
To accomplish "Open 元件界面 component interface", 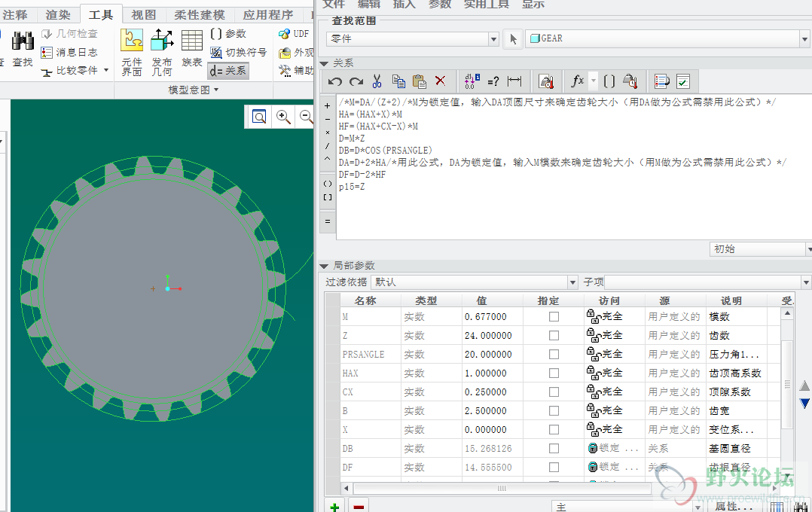I will [x=132, y=52].
